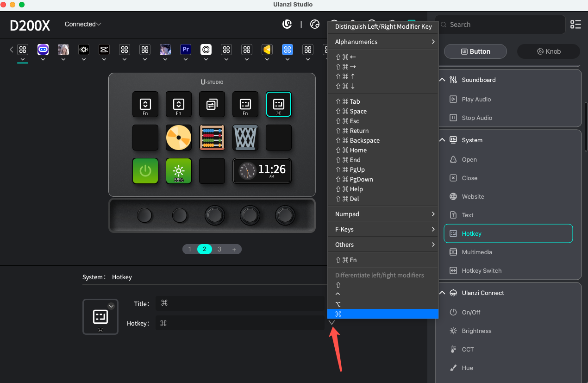The height and width of the screenshot is (383, 588).
Task: Click the Ulanzi logo icon in header
Action: click(287, 24)
